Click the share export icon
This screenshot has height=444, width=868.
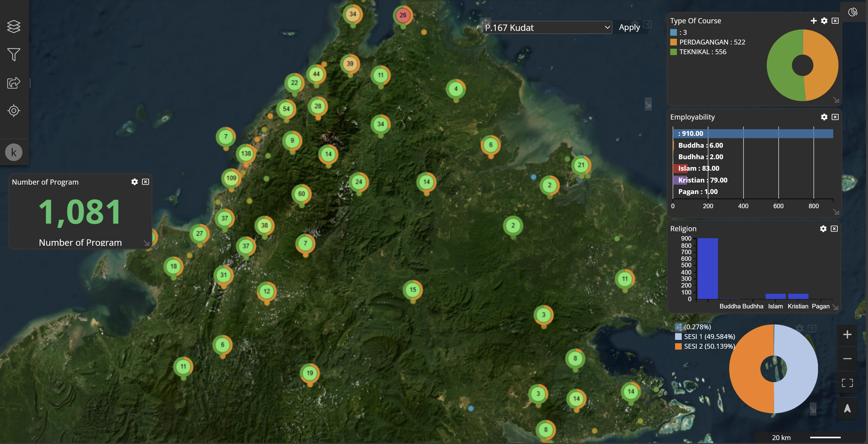(14, 83)
